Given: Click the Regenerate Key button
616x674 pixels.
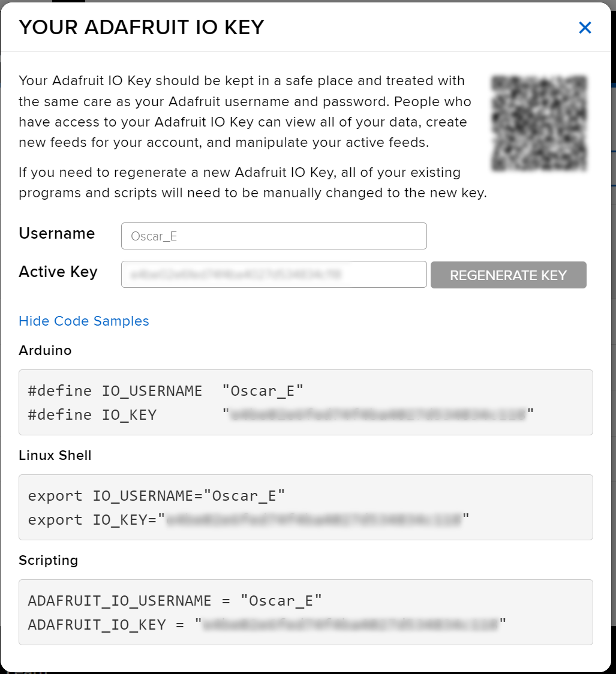Looking at the screenshot, I should tap(509, 275).
